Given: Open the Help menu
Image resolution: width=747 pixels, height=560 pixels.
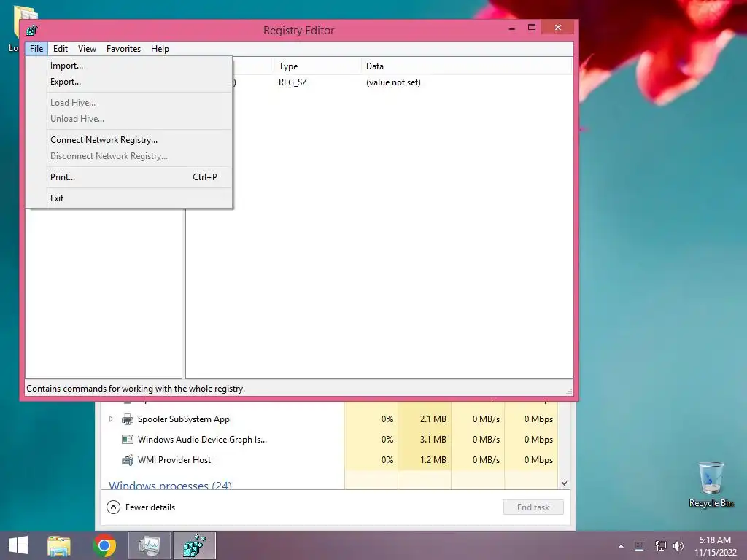Looking at the screenshot, I should point(160,49).
